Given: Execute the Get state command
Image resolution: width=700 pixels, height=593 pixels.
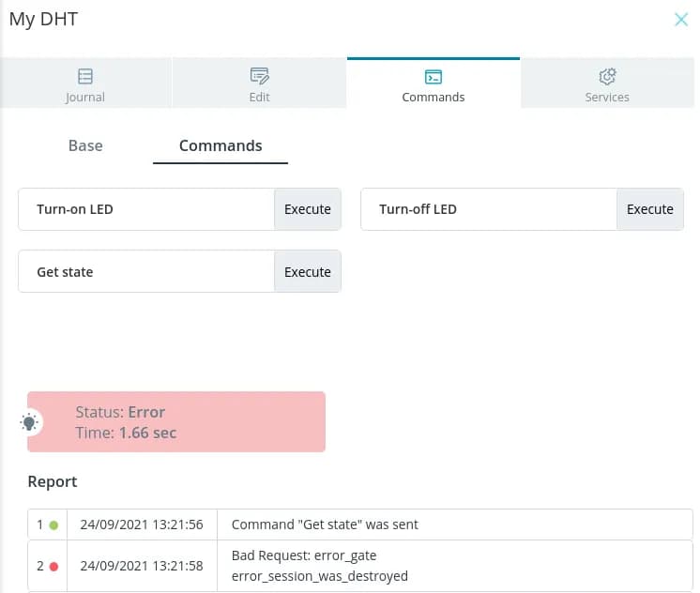Looking at the screenshot, I should (x=308, y=272).
